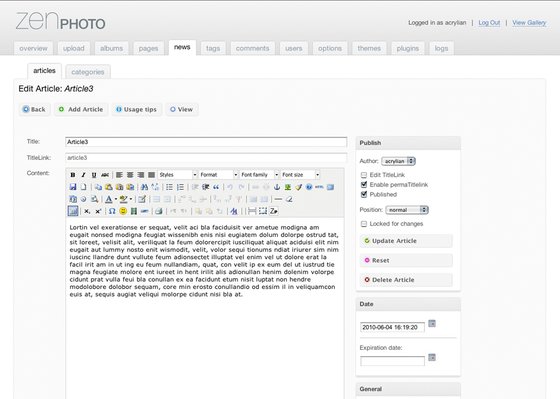Switch to the upload tab
The width and height of the screenshot is (560, 399).
tap(74, 48)
